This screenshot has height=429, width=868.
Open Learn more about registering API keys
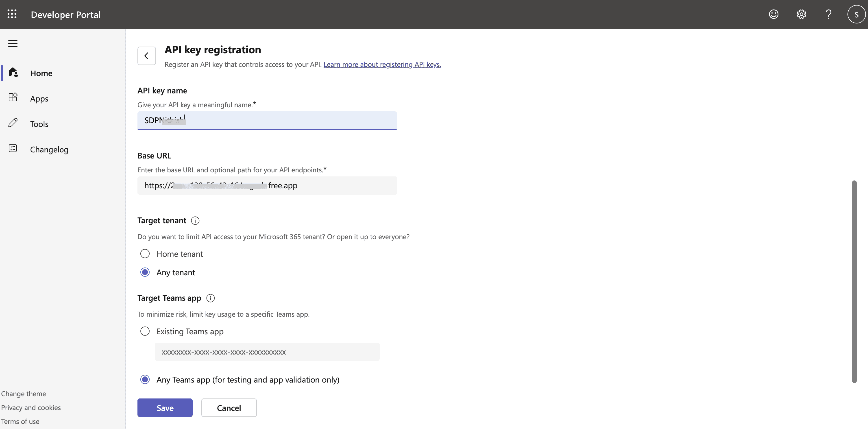click(x=382, y=64)
